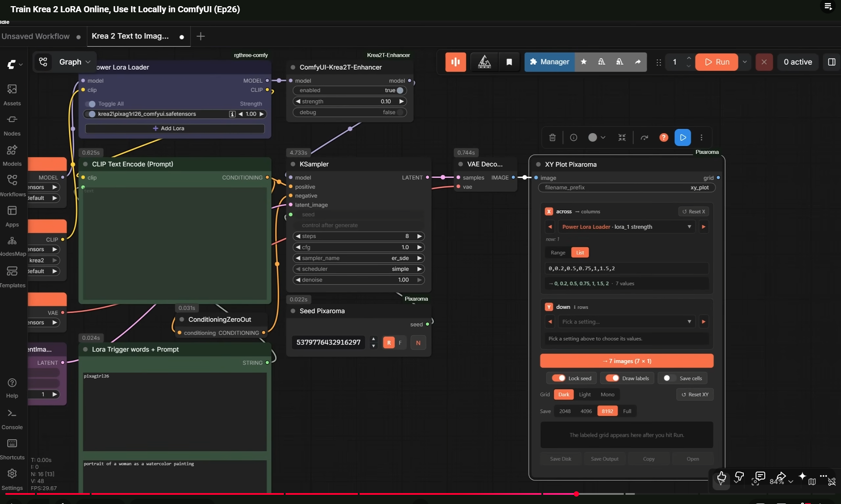The width and height of the screenshot is (841, 504).
Task: Open the Shortcuts panel
Action: (12, 449)
